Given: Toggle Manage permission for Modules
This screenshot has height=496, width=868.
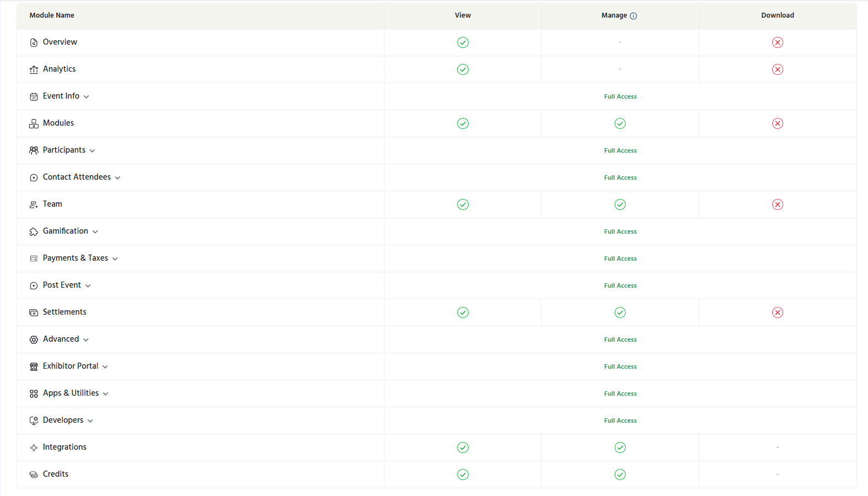Looking at the screenshot, I should click(620, 123).
